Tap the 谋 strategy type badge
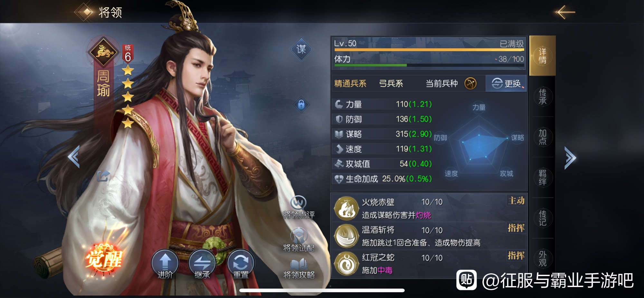644x298 pixels. click(x=301, y=49)
